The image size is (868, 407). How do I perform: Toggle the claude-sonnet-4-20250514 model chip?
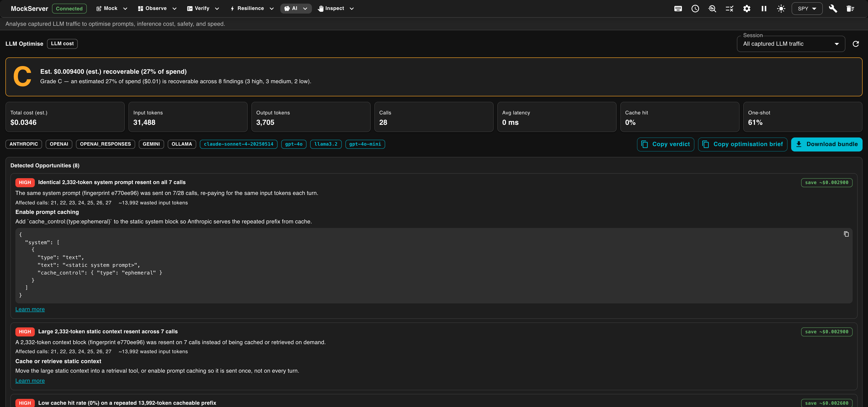click(238, 144)
